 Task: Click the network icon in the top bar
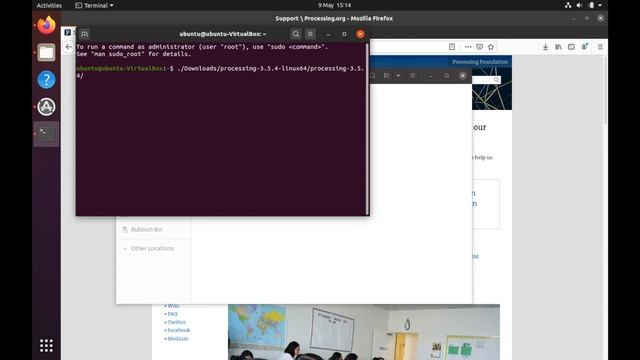point(568,5)
